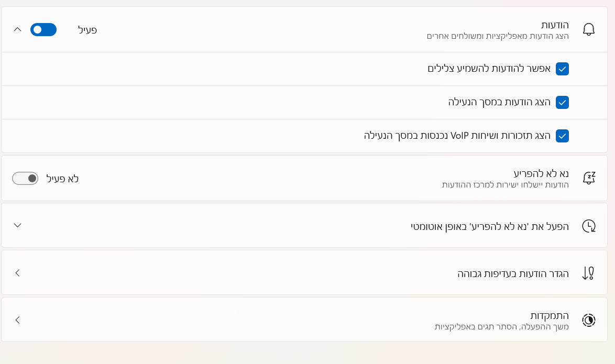Uncheck allow notifications to play sounds

click(562, 69)
